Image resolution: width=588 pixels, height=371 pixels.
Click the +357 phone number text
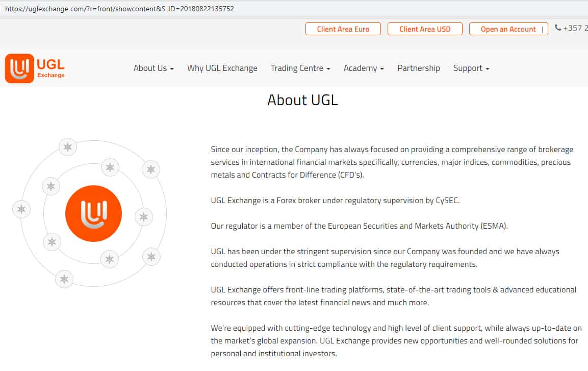coord(575,28)
